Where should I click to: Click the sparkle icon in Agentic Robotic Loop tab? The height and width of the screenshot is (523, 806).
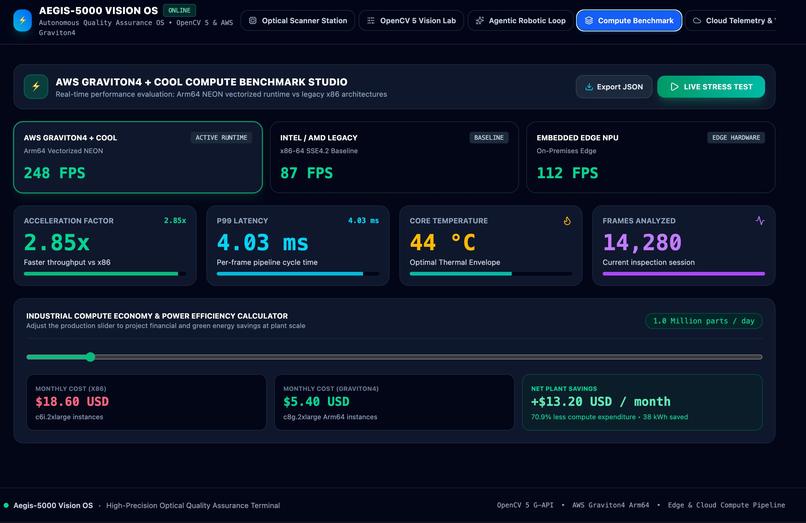click(480, 21)
